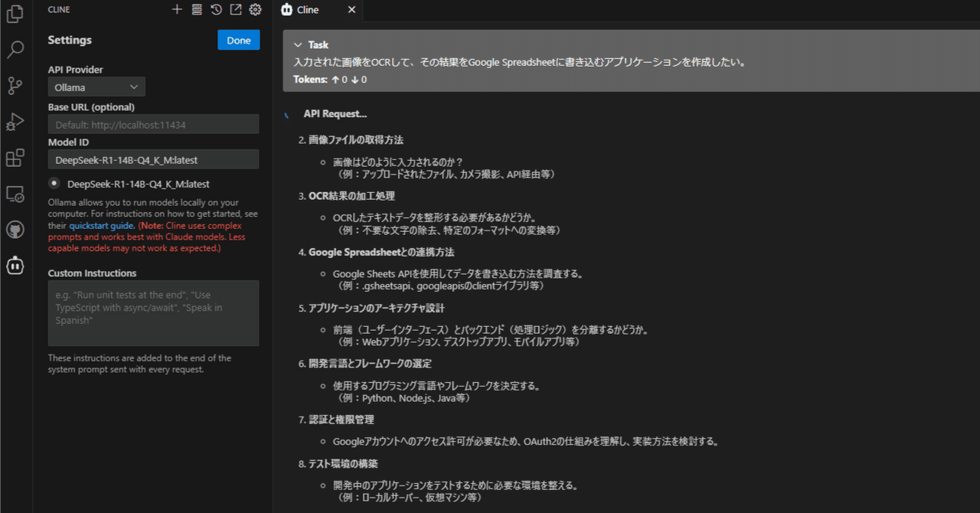Open the Source Control view

[x=15, y=86]
